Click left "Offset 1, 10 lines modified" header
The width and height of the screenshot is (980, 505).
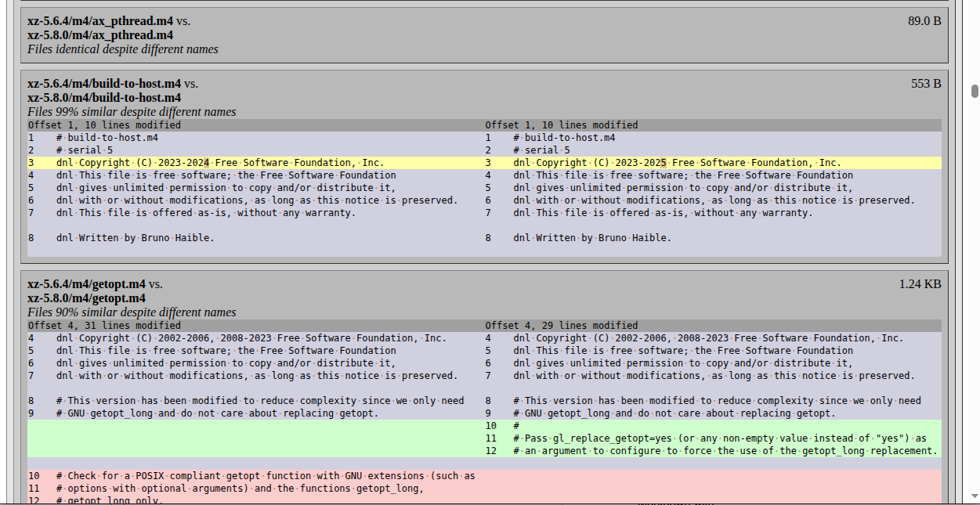click(104, 125)
